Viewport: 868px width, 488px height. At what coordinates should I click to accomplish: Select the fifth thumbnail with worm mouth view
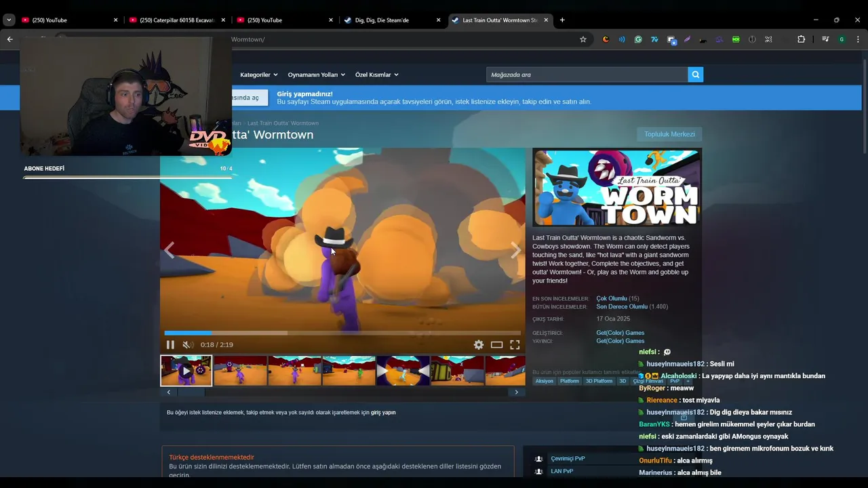[403, 371]
